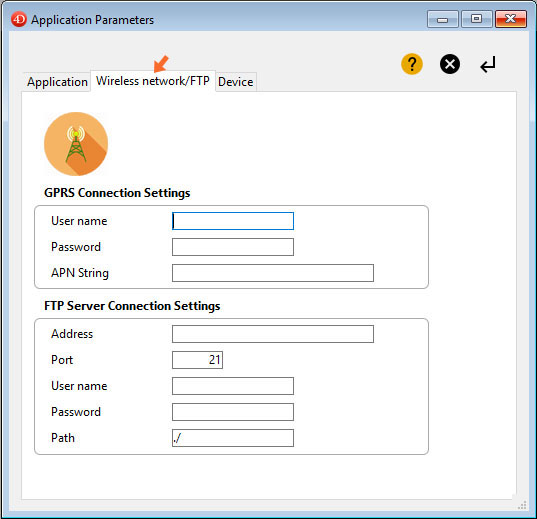537x519 pixels.
Task: Click the red 4D app icon in title bar
Action: click(18, 19)
